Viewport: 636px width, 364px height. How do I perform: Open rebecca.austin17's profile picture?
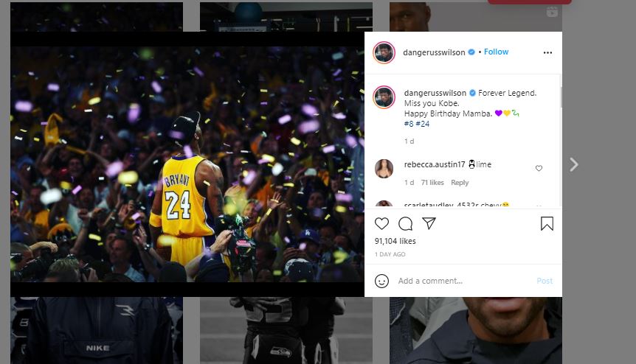pyautogui.click(x=384, y=169)
